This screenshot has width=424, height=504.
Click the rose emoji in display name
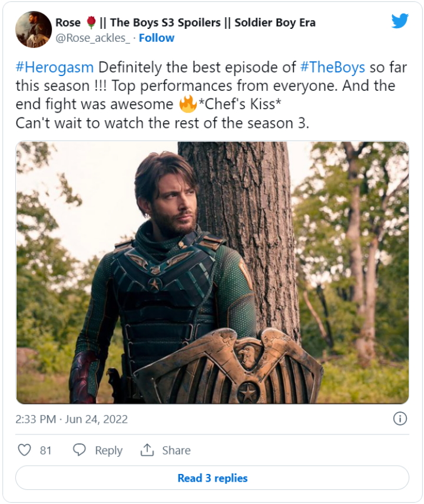point(91,22)
